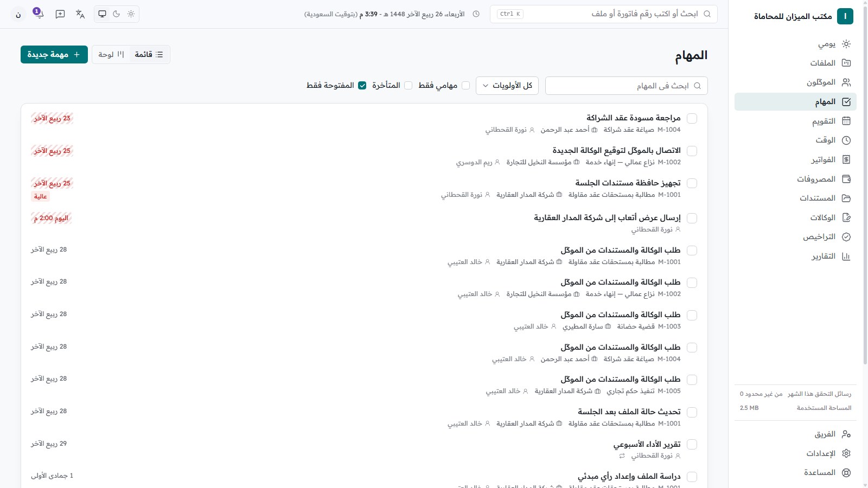Uncheck المفتوحة فقط checkbox
The height and width of the screenshot is (488, 868).
[x=362, y=86]
